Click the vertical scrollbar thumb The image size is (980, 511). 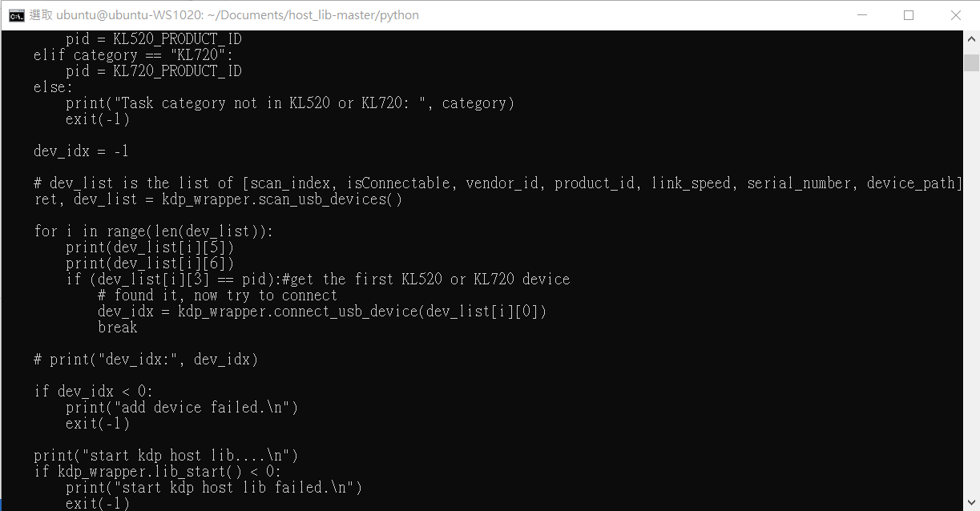tap(971, 63)
